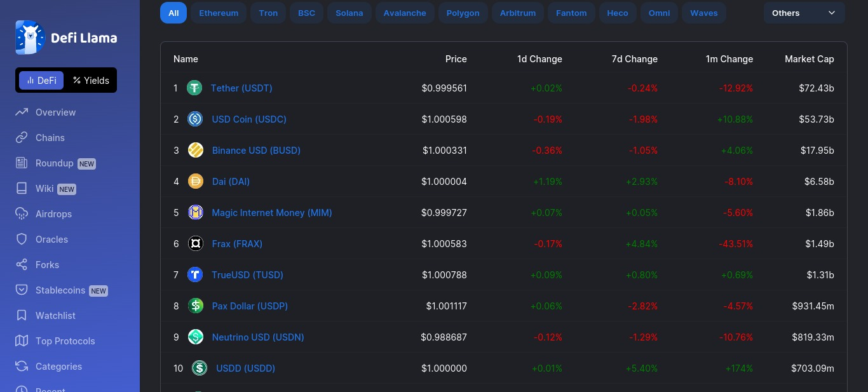Screen dimensions: 868x392
Task: Open the Tether (USDT) link
Action: (241, 88)
